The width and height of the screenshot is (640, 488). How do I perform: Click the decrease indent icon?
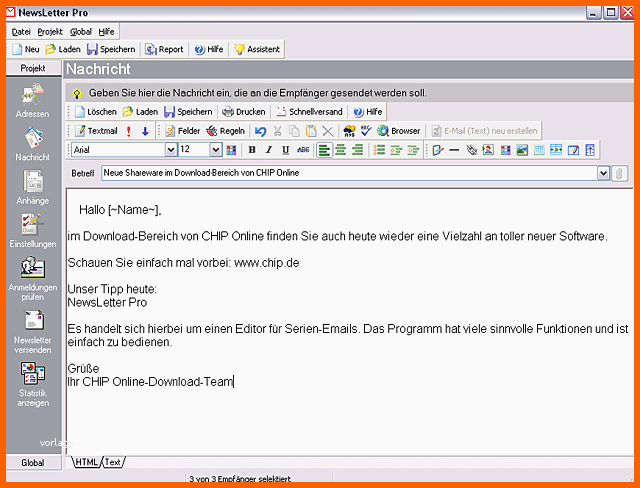point(396,150)
